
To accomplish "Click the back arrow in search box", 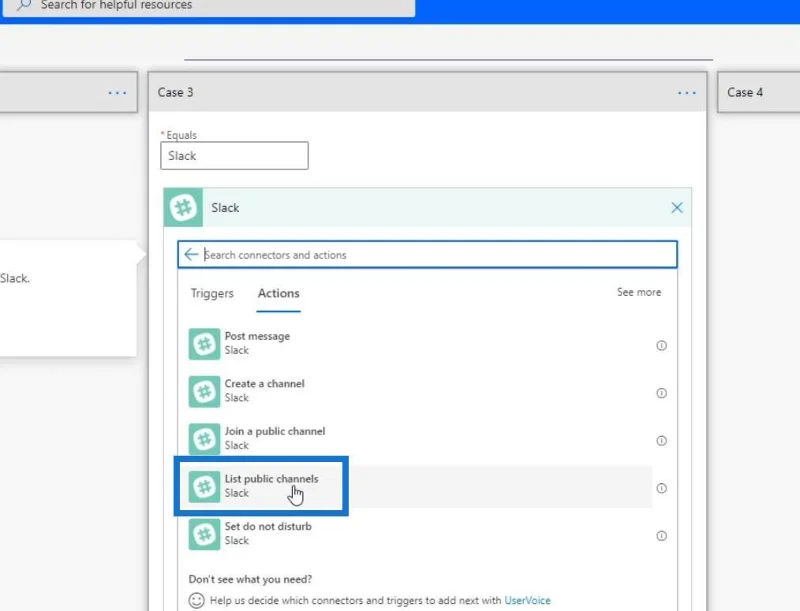I will [191, 254].
